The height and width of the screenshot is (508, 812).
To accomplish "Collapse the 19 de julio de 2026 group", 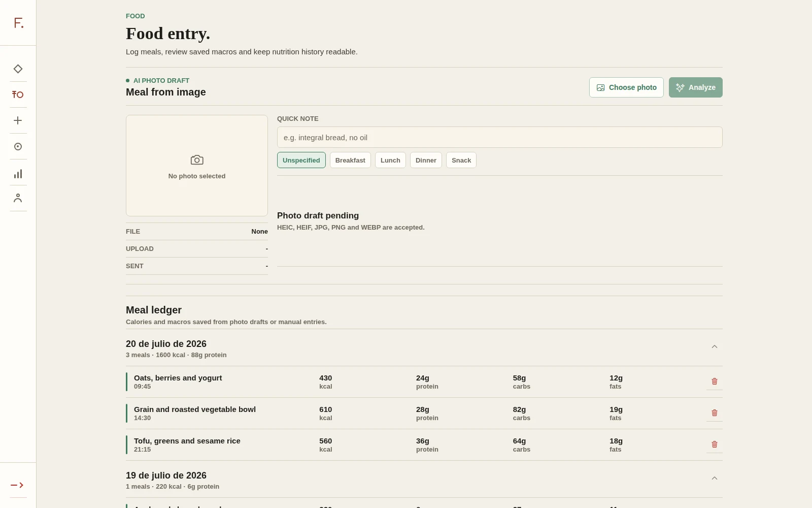I will pos(715,478).
